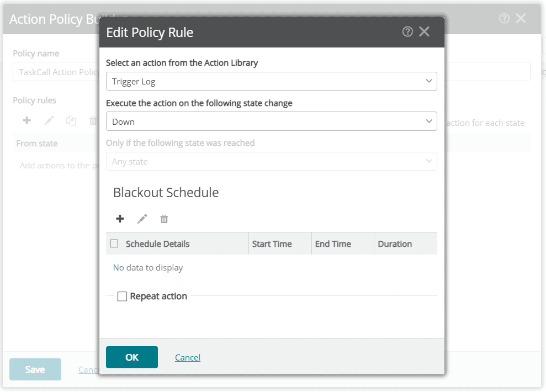Click the No data to display text

(x=147, y=268)
